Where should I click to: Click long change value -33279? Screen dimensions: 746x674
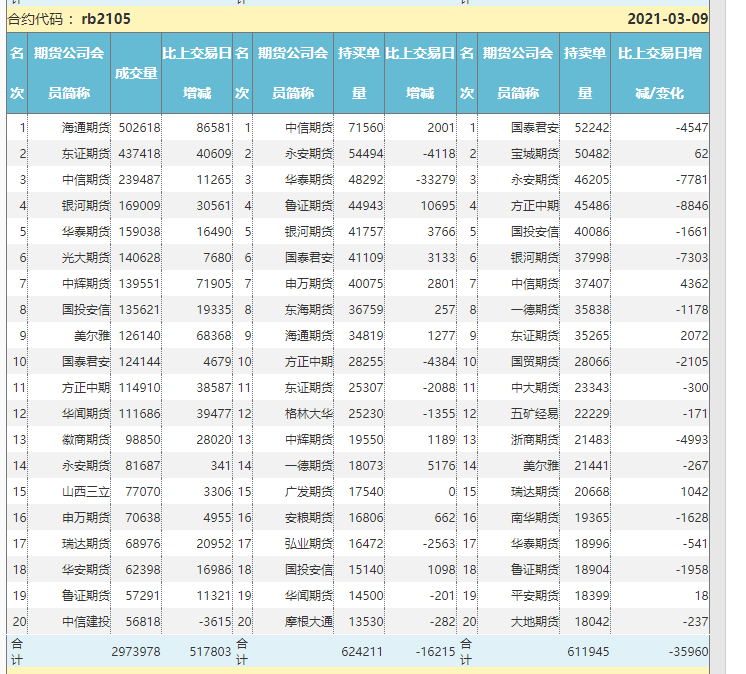point(435,180)
